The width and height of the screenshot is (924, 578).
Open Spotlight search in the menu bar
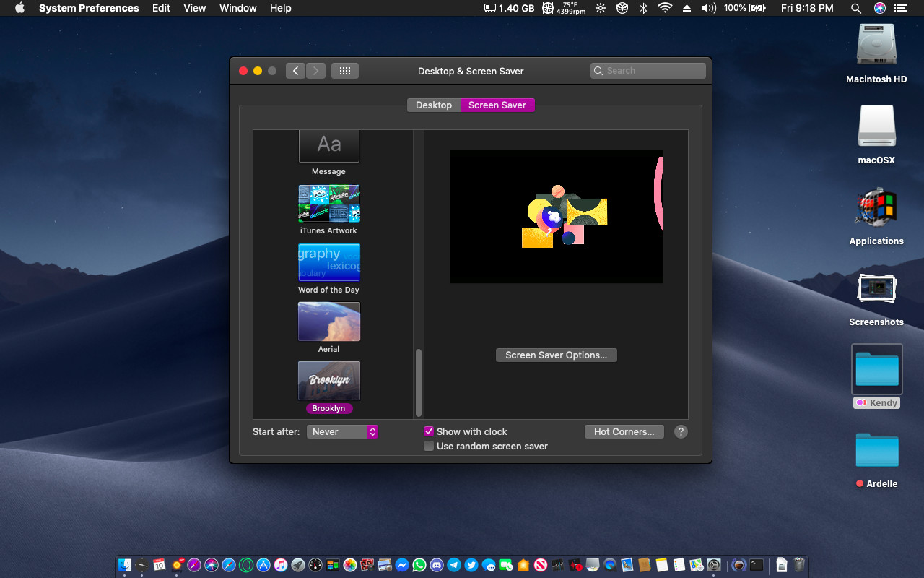coord(856,8)
